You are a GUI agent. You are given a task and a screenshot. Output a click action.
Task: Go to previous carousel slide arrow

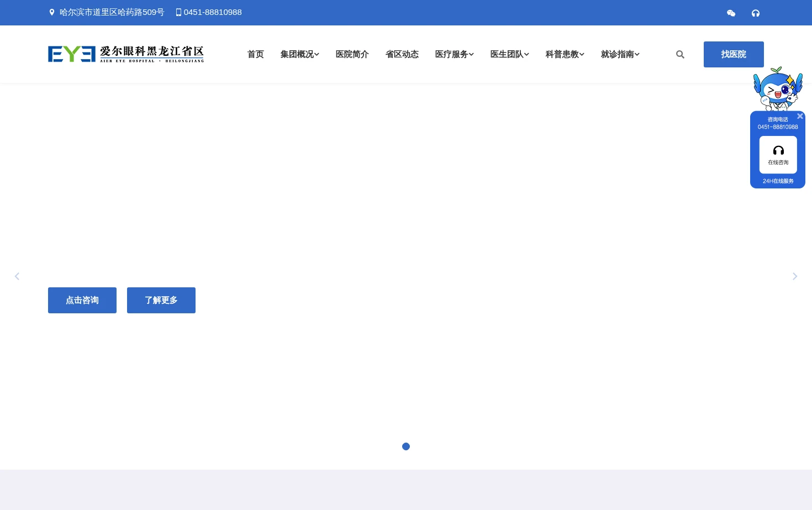point(17,276)
